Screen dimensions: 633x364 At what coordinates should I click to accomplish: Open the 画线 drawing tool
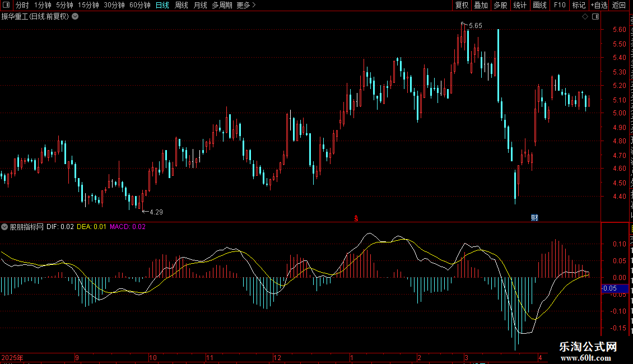[540, 5]
